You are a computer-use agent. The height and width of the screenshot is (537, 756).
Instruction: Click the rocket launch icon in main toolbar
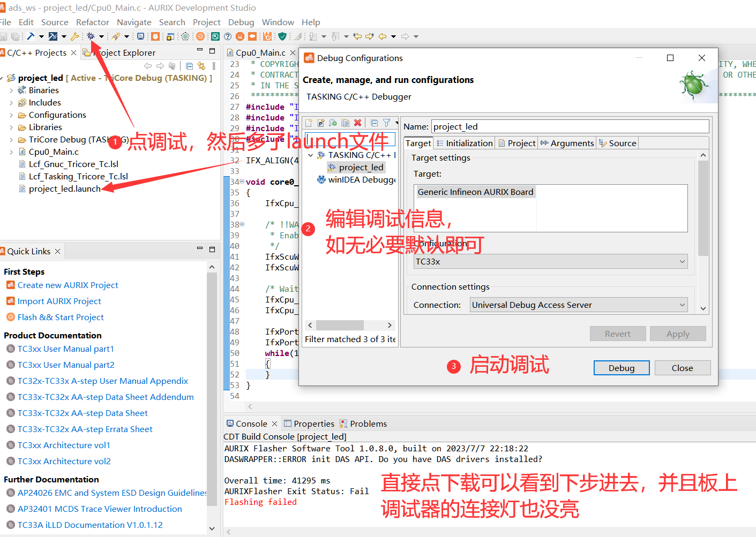pos(116,36)
